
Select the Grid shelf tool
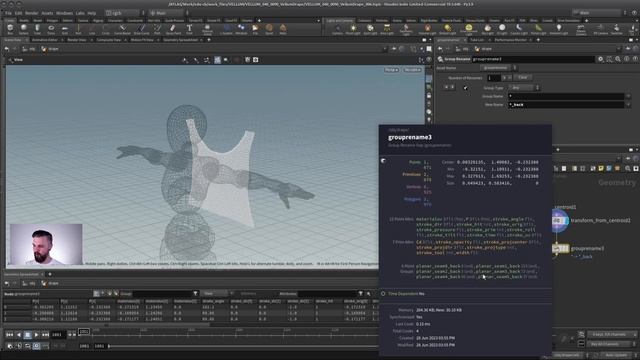(64, 29)
